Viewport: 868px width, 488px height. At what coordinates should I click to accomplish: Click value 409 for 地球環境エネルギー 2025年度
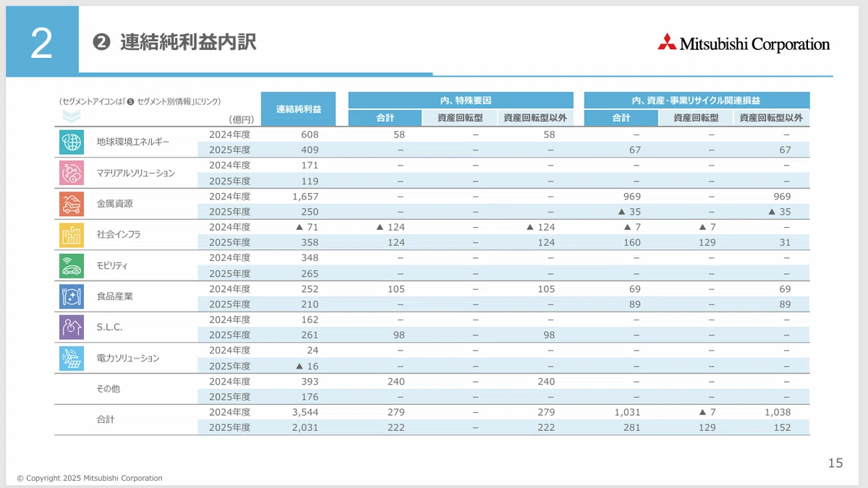point(310,150)
